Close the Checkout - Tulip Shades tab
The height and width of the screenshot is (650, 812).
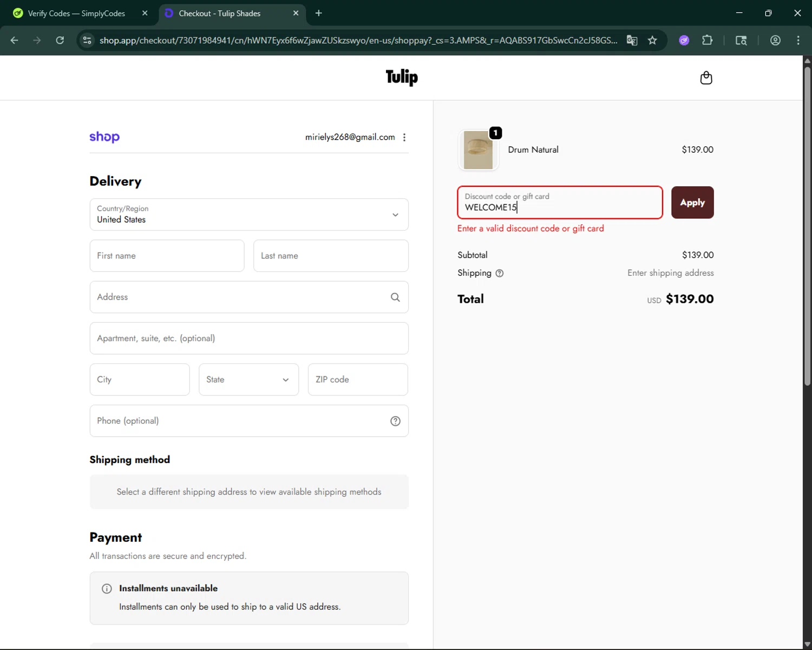(x=296, y=13)
